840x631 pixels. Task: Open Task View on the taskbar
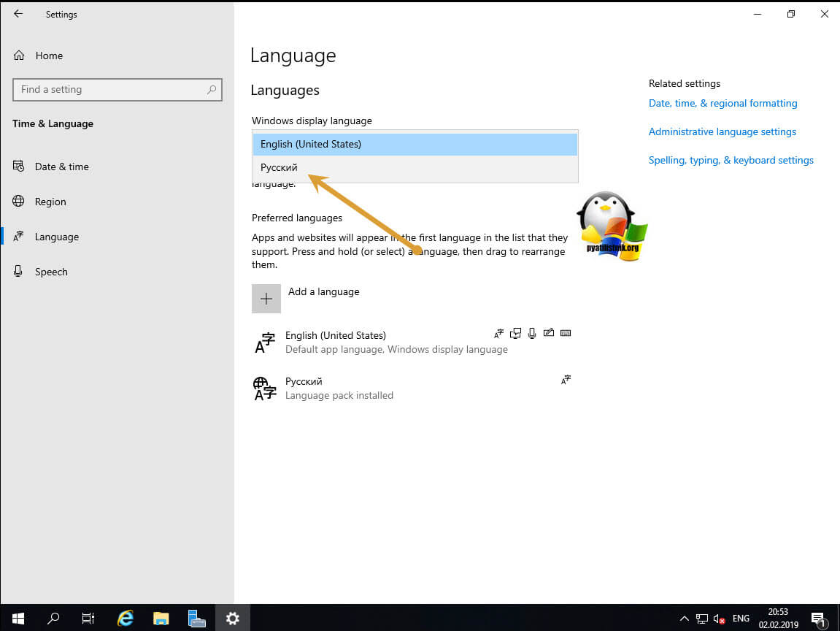coord(88,618)
